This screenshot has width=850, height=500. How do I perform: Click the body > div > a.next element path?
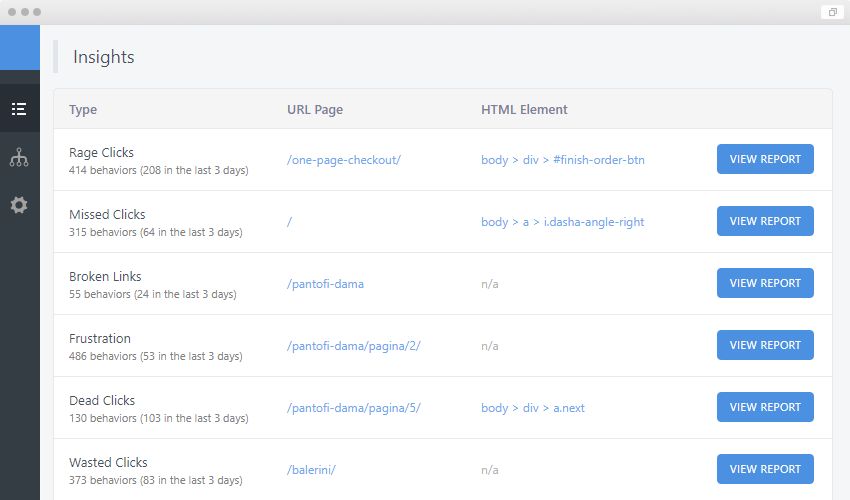pos(533,408)
